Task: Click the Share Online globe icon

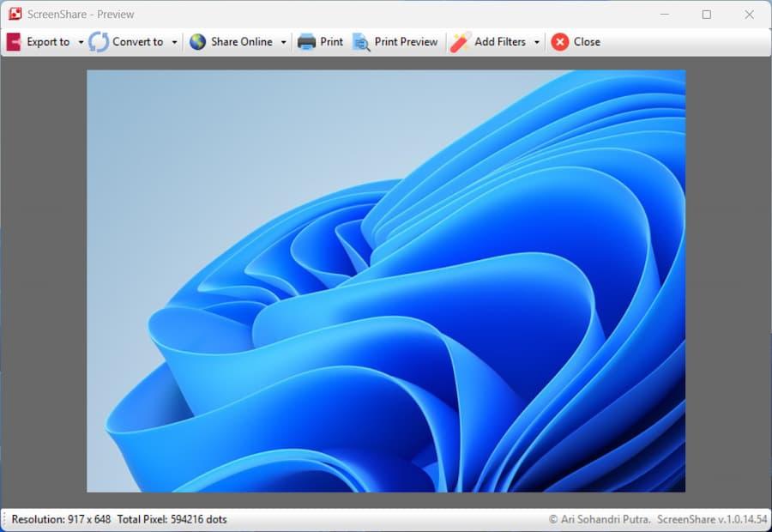Action: (x=197, y=42)
